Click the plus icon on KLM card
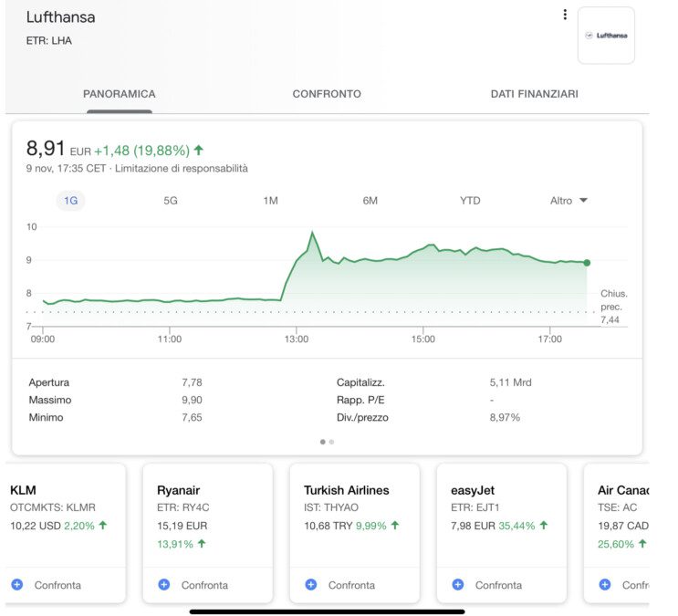This screenshot has height=616, width=678. click(16, 585)
